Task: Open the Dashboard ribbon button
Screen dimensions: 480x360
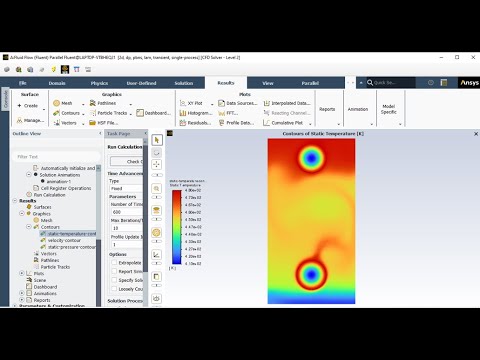Action: pos(153,113)
